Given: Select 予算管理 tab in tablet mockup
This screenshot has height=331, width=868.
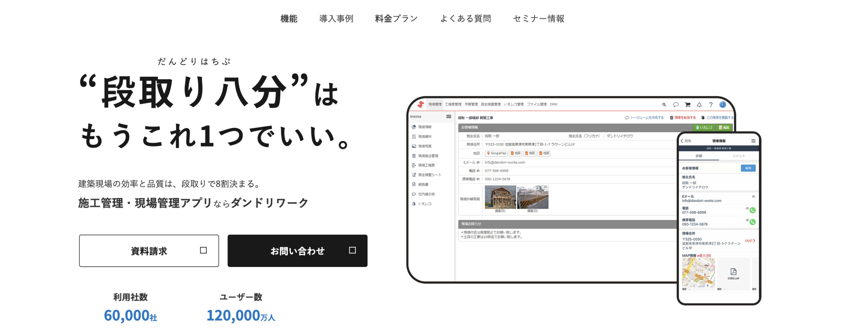Looking at the screenshot, I should pyautogui.click(x=471, y=104).
